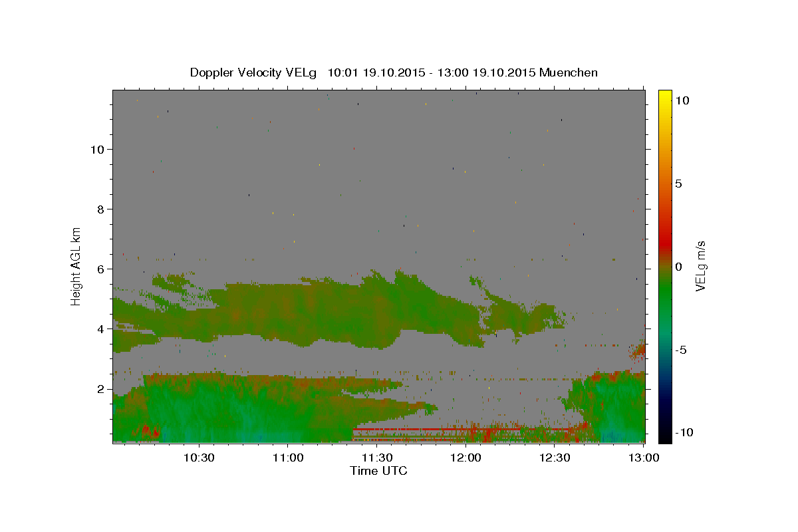Click the start time '10:01 19.10.2015' in title
The height and width of the screenshot is (532, 798).
[x=378, y=72]
